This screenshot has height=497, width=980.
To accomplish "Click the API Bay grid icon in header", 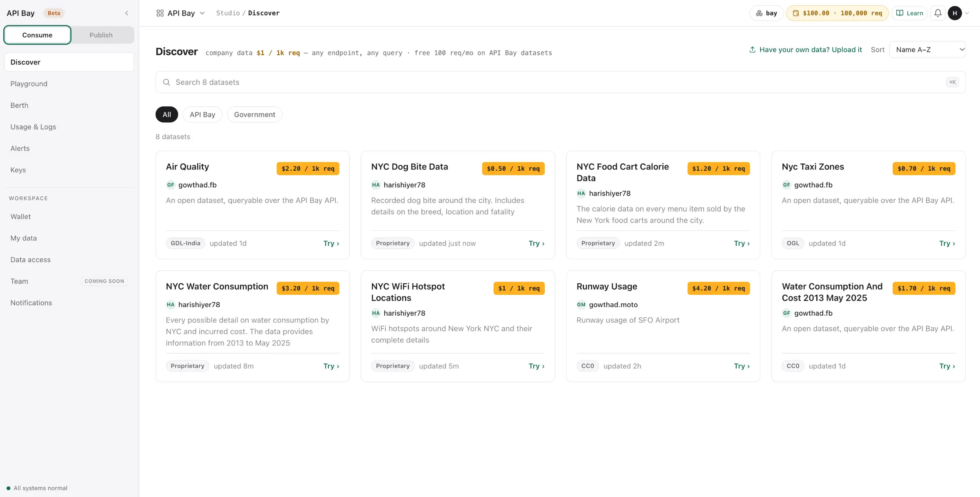I will point(160,13).
